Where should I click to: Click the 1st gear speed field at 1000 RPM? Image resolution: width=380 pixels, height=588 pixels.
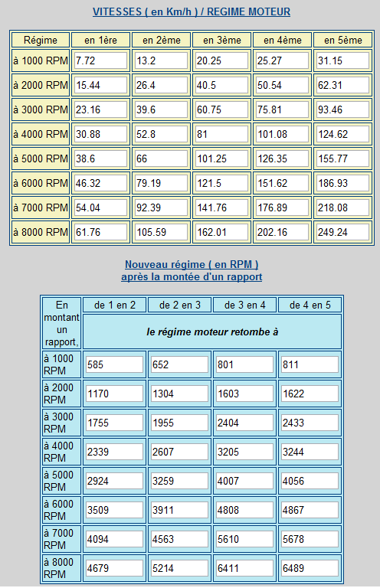coord(100,60)
